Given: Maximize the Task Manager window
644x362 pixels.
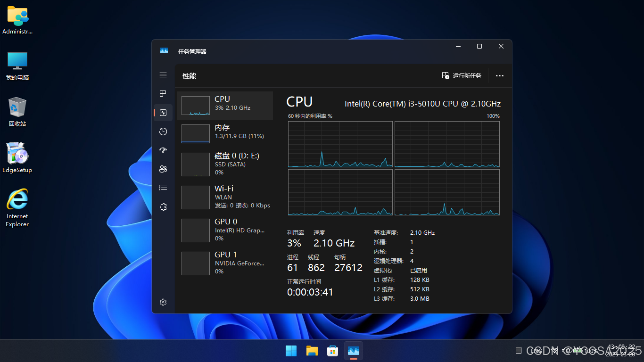Looking at the screenshot, I should click(479, 46).
